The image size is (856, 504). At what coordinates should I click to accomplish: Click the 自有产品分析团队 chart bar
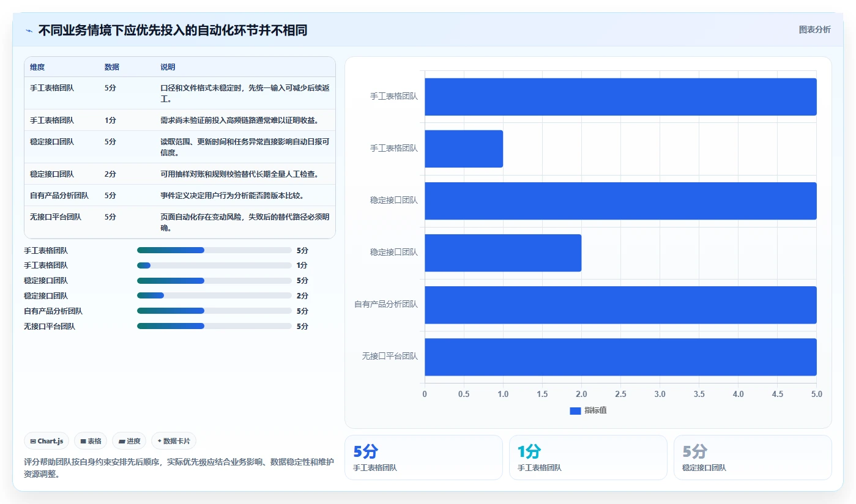point(620,305)
